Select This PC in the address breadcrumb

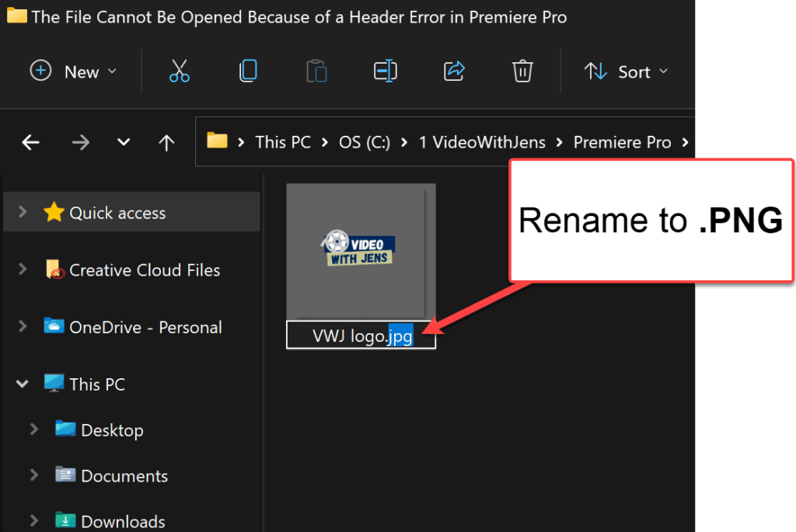click(x=283, y=142)
